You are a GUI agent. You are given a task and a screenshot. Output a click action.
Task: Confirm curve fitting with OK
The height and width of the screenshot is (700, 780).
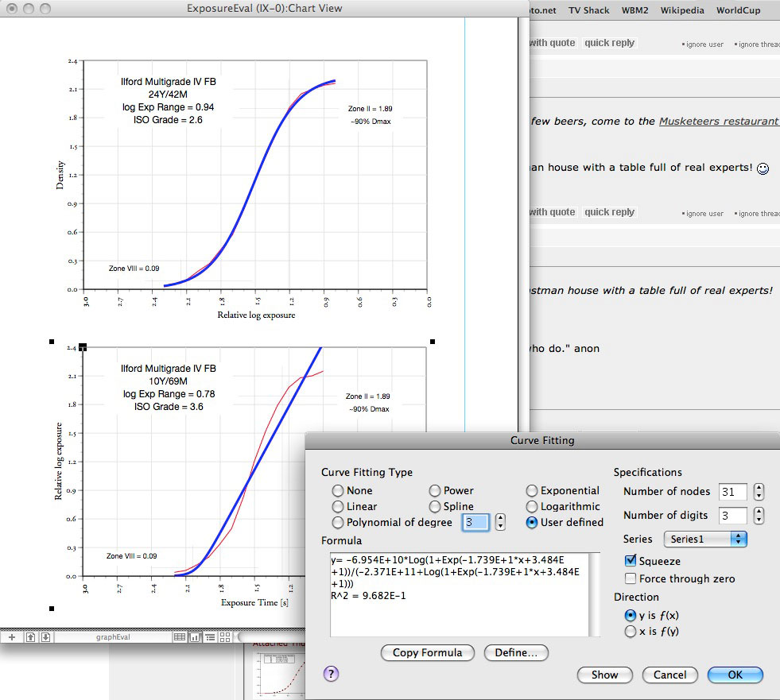(735, 675)
